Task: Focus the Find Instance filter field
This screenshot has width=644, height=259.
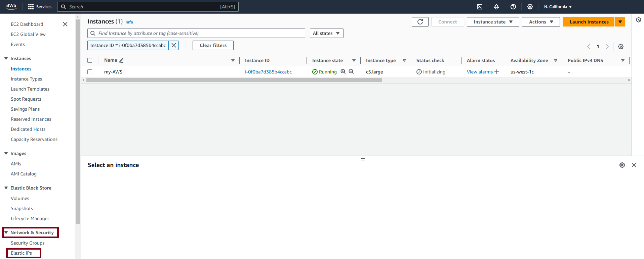Action: [196, 33]
